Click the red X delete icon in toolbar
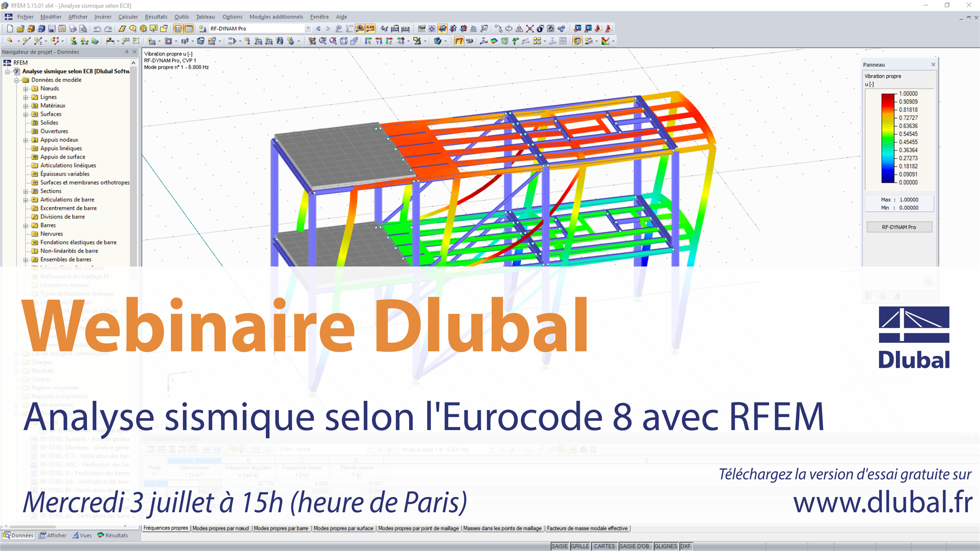980x551 pixels. [530, 29]
